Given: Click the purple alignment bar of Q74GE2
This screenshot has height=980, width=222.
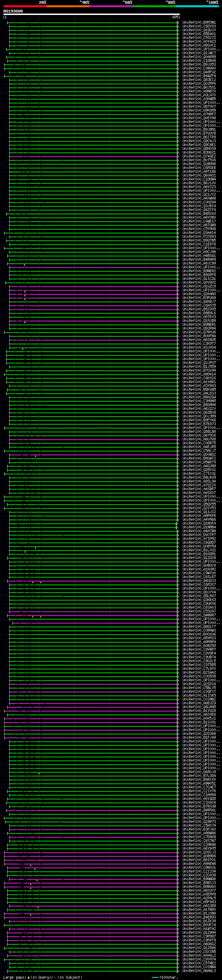Looking at the screenshot, I should tap(94, 156).
